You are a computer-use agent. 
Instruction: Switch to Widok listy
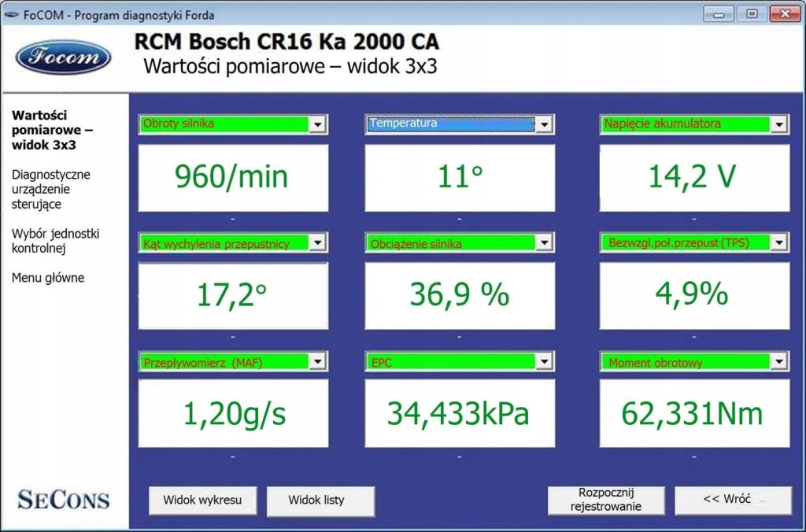[320, 501]
